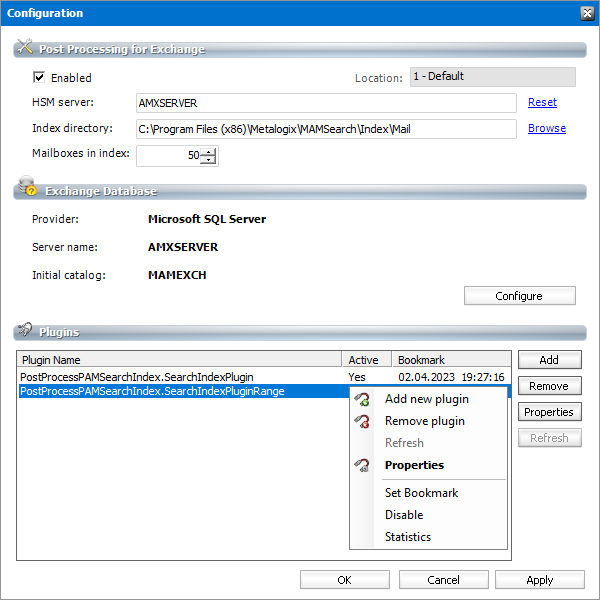The width and height of the screenshot is (600, 600).
Task: Click the Configure button
Action: 519,296
